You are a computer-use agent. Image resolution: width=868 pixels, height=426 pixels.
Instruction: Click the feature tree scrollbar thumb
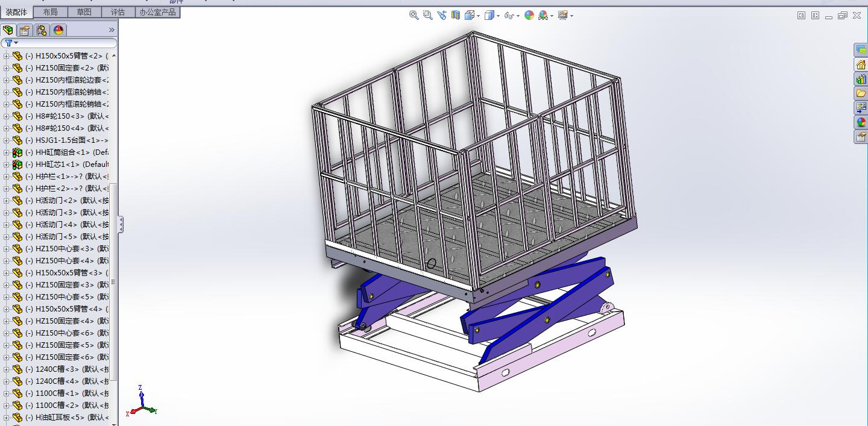pyautogui.click(x=114, y=281)
